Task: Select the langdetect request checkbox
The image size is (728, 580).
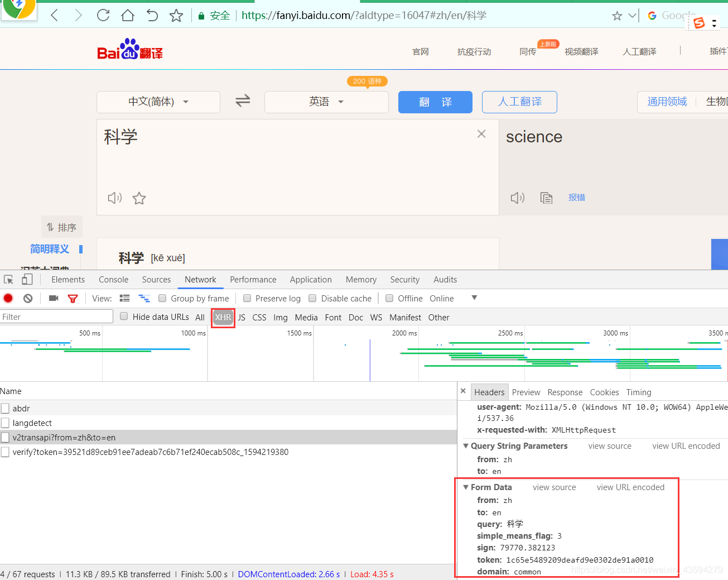Action: (5, 423)
